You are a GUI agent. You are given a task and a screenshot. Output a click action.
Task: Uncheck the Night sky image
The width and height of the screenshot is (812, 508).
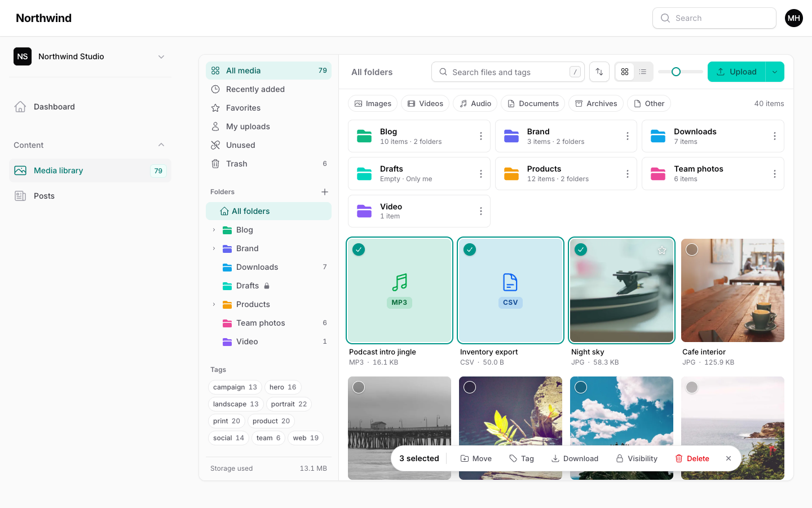(x=581, y=249)
